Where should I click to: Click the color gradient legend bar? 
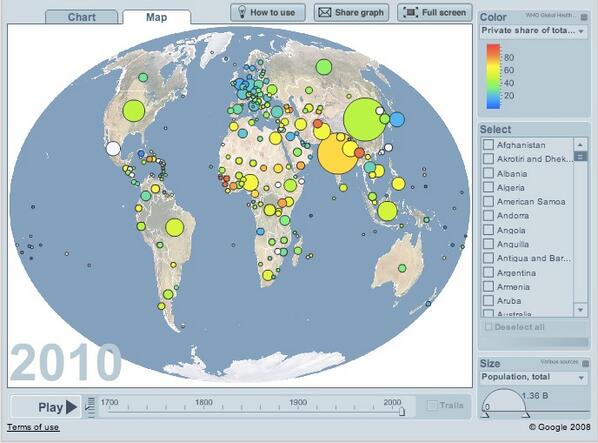tap(493, 76)
